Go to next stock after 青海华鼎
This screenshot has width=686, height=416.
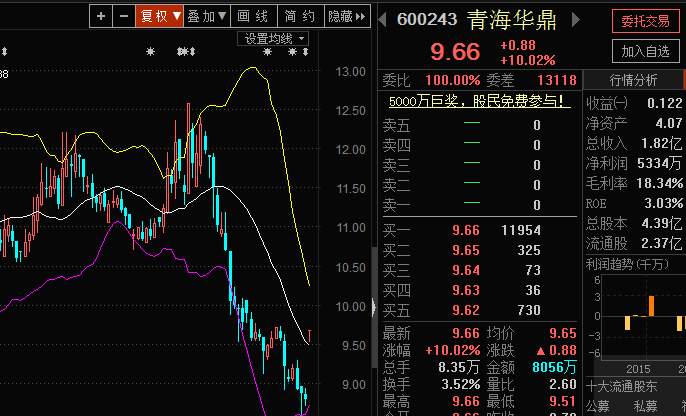coord(576,20)
